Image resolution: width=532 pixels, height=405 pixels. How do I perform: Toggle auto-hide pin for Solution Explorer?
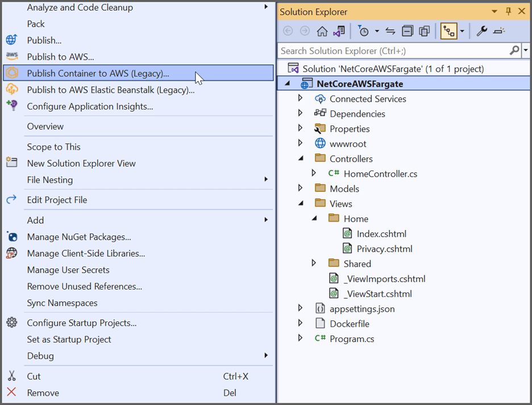[508, 12]
